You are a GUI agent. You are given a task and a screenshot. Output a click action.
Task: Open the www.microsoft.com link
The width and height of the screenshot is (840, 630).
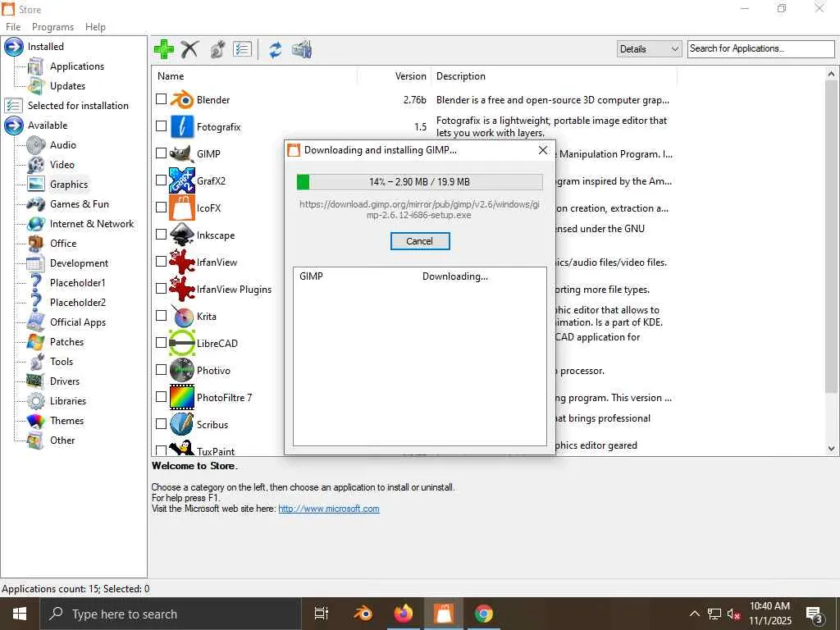coord(329,509)
